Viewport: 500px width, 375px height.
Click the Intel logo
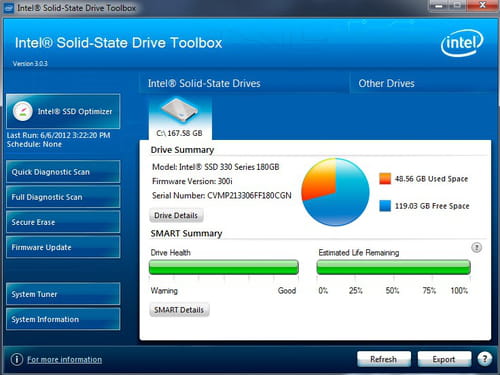point(462,43)
